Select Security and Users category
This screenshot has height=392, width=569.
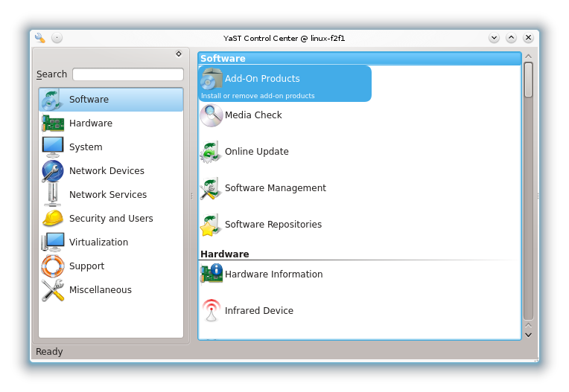pos(111,219)
